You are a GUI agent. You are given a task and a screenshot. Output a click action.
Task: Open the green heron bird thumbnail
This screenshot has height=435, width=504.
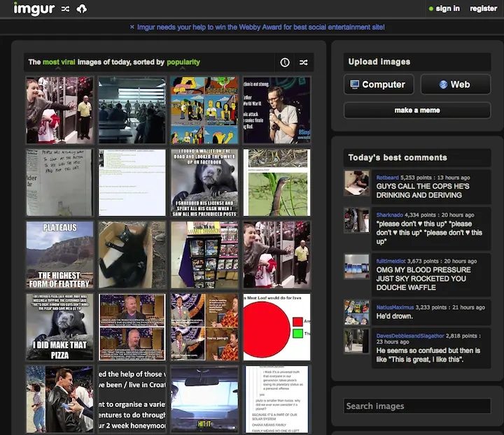tap(276, 183)
